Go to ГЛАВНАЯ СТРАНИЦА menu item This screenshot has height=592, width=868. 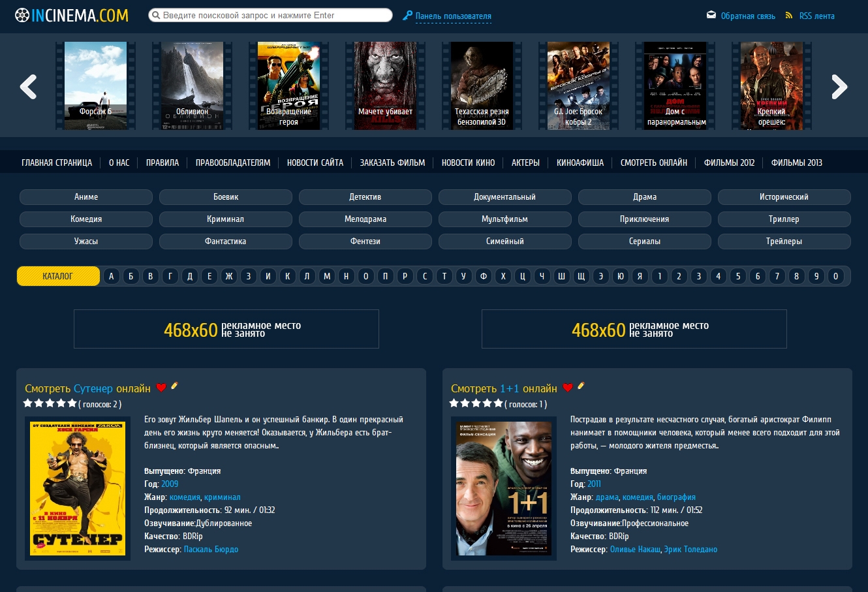pos(57,163)
